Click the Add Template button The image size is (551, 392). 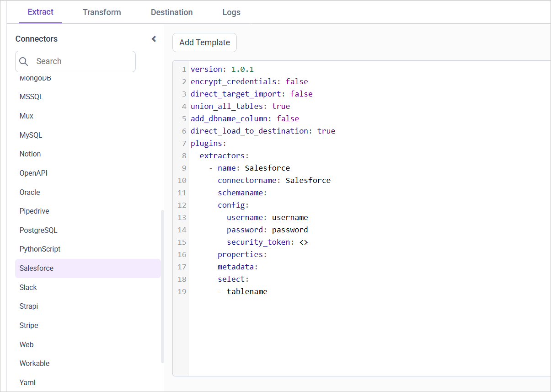click(204, 42)
